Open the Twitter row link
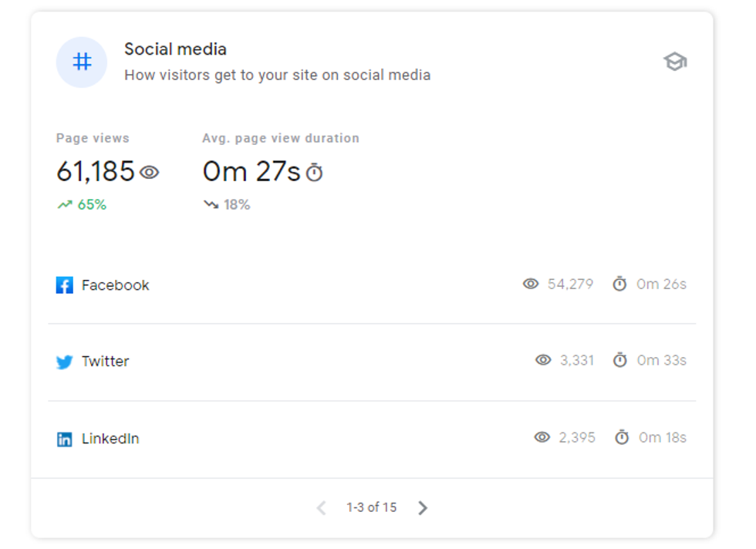This screenshot has width=756, height=549. pyautogui.click(x=106, y=362)
